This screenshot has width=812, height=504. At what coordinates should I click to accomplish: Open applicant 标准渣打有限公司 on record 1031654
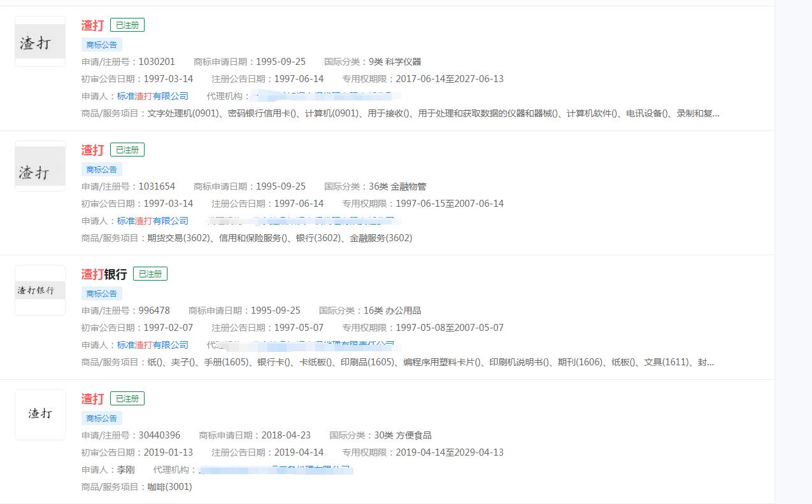coord(153,221)
